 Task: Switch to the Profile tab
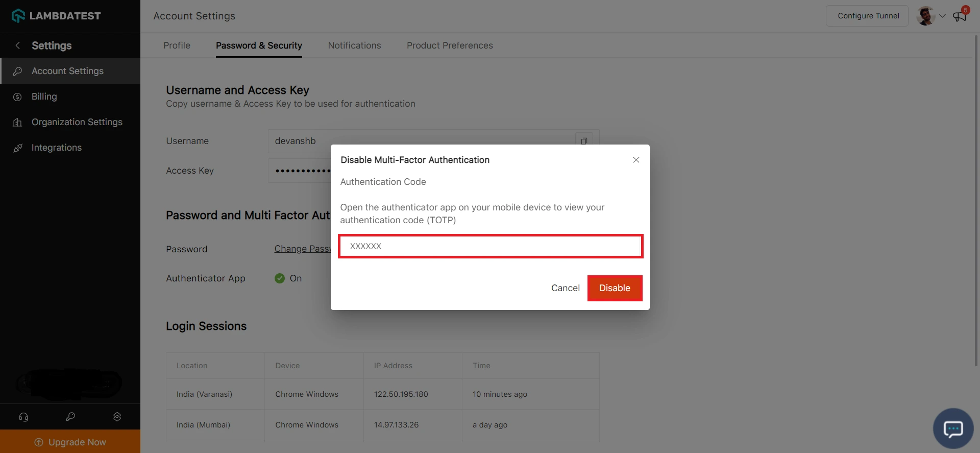[177, 45]
